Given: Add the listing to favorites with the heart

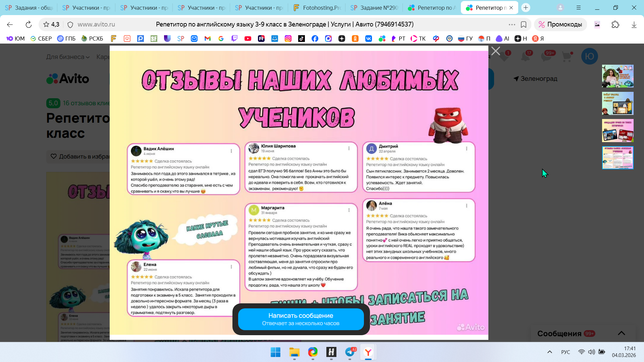Looking at the screenshot, I should pyautogui.click(x=54, y=156).
